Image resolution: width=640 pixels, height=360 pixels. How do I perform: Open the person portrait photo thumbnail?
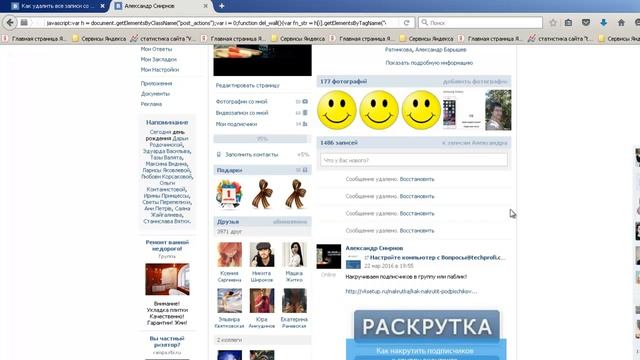498,110
